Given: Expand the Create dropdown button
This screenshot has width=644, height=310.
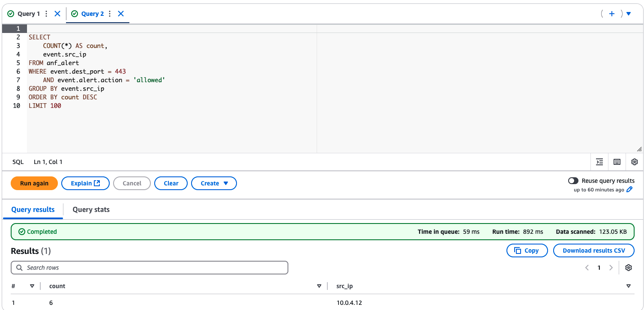Looking at the screenshot, I should (x=214, y=183).
